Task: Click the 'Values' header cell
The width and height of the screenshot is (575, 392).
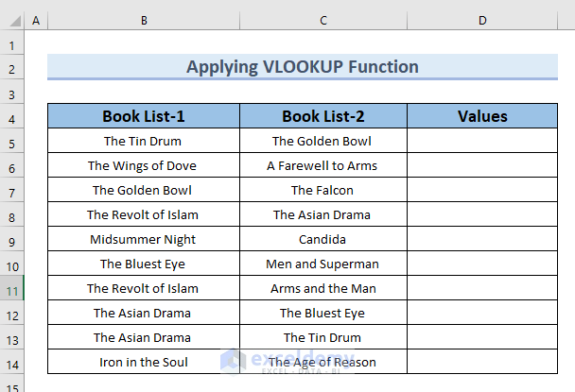Action: (482, 117)
